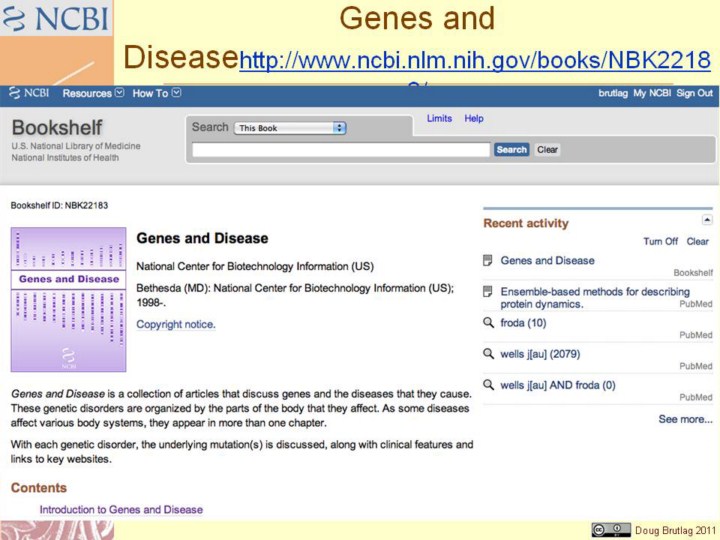Open the Copyright notice link
The image size is (720, 540).
tap(176, 324)
